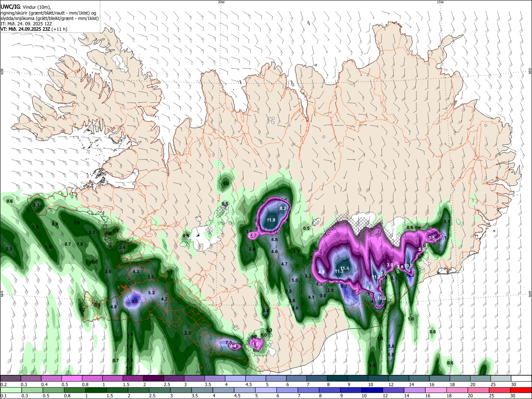Click the 2.8 precipitation value on the map
This screenshot has height=399, width=532.
click(400, 266)
